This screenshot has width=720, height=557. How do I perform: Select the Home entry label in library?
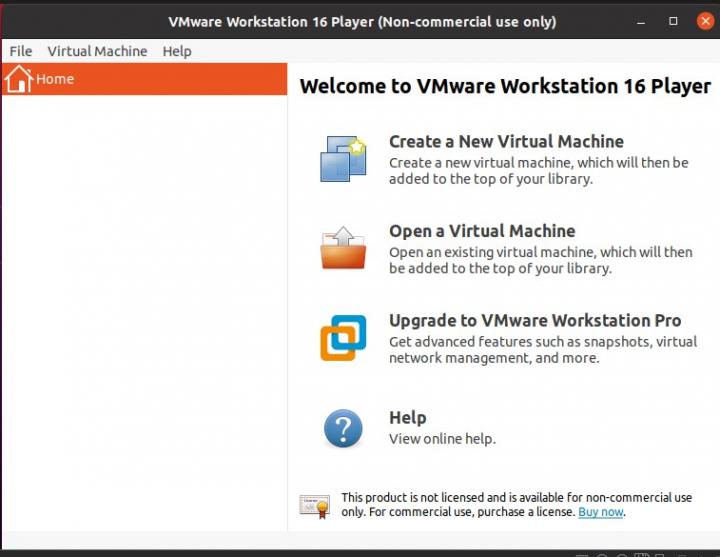55,79
